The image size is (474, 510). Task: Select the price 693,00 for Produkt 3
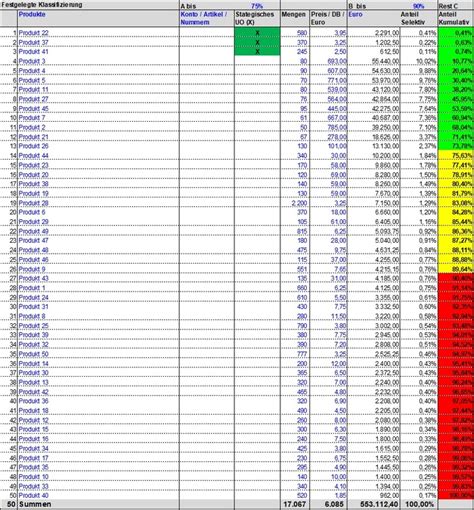click(x=337, y=61)
